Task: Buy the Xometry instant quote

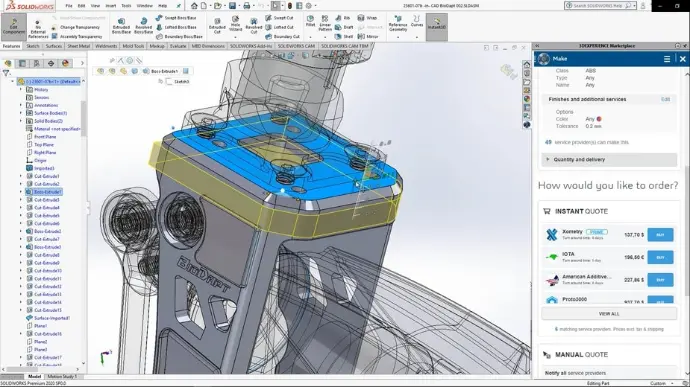Action: (x=660, y=235)
